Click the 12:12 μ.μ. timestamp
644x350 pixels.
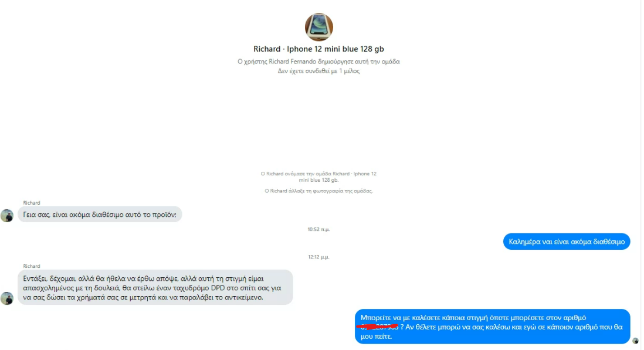point(318,257)
